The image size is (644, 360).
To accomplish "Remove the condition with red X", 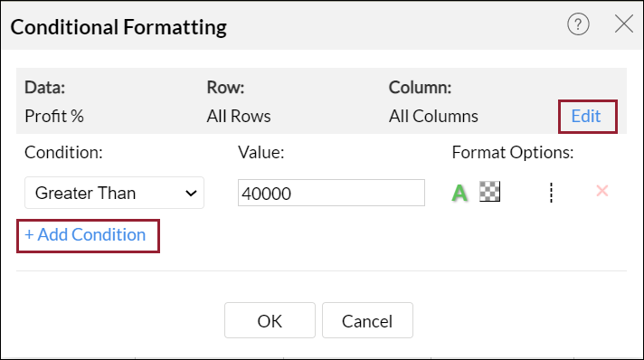I will (602, 191).
